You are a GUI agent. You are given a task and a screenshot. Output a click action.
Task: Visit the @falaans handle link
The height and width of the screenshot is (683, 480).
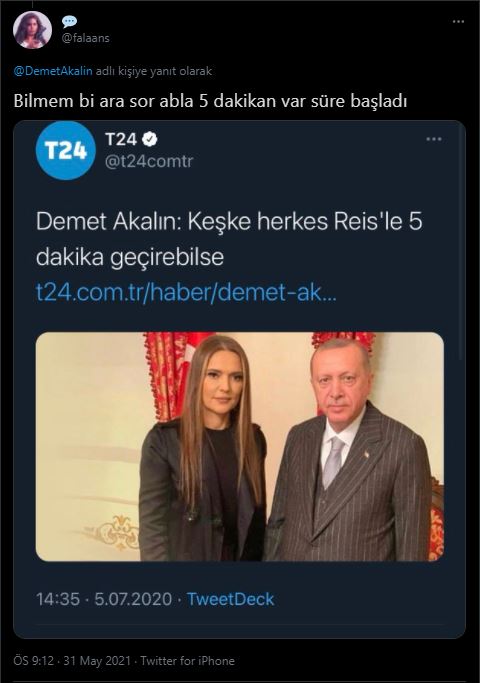point(85,38)
